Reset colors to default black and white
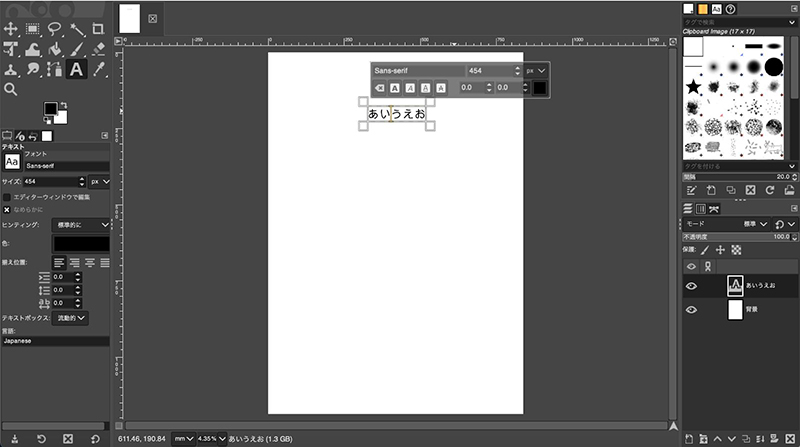Screen dimensions: 800x447 pos(47,120)
